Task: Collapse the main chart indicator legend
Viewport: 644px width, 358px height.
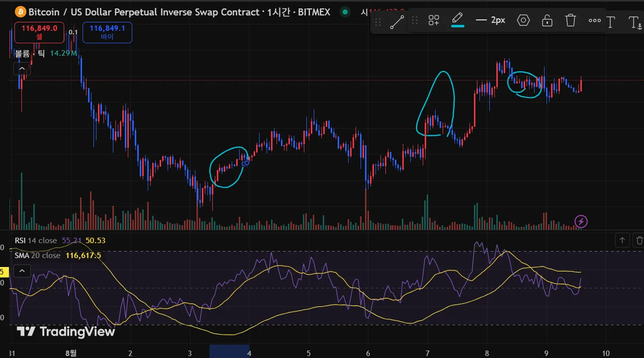Action: click(22, 69)
